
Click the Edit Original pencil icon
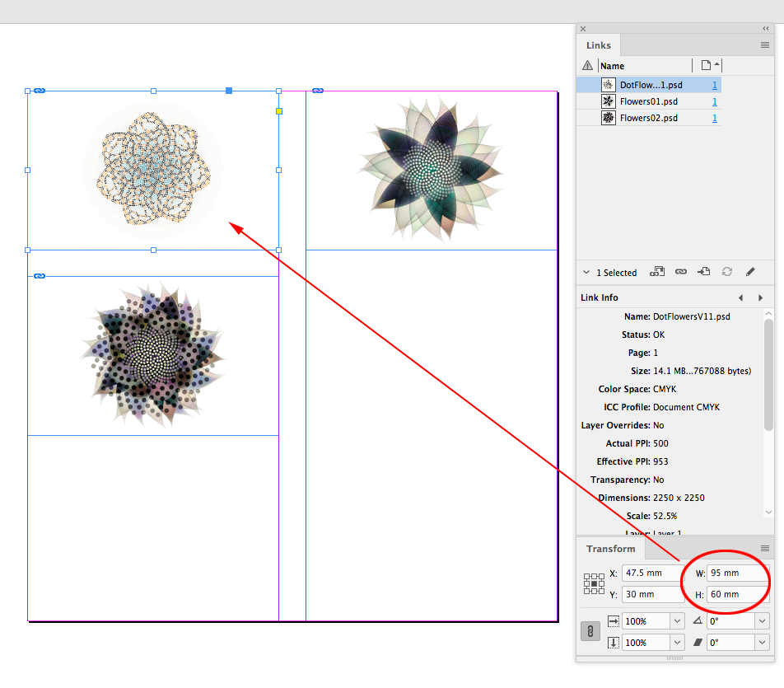750,271
